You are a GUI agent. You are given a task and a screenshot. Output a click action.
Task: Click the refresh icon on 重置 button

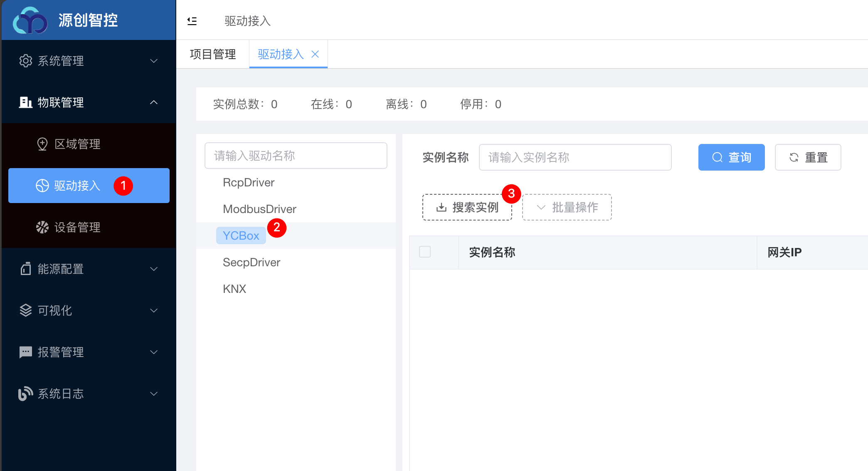tap(794, 157)
